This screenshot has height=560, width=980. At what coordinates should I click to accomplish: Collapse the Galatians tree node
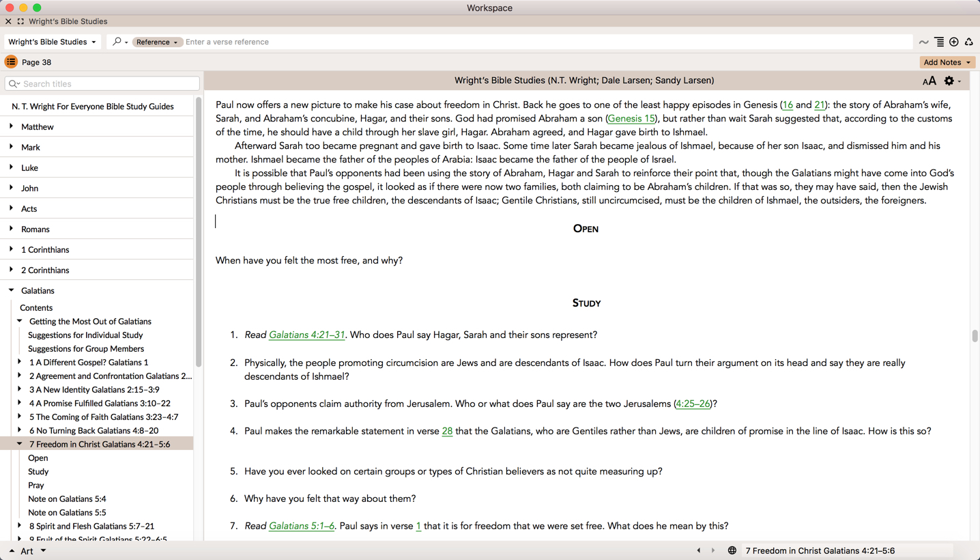click(12, 290)
